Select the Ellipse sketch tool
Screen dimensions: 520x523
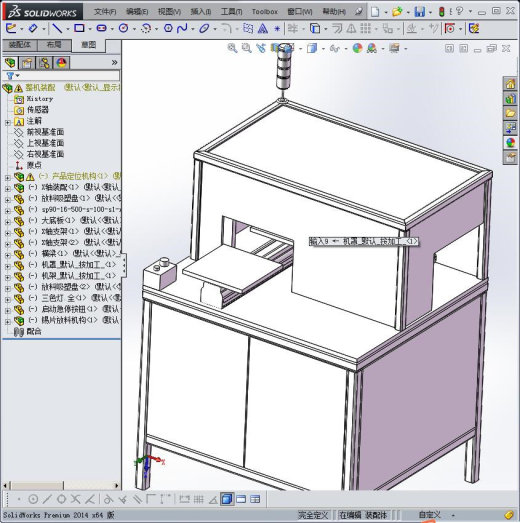pos(204,28)
